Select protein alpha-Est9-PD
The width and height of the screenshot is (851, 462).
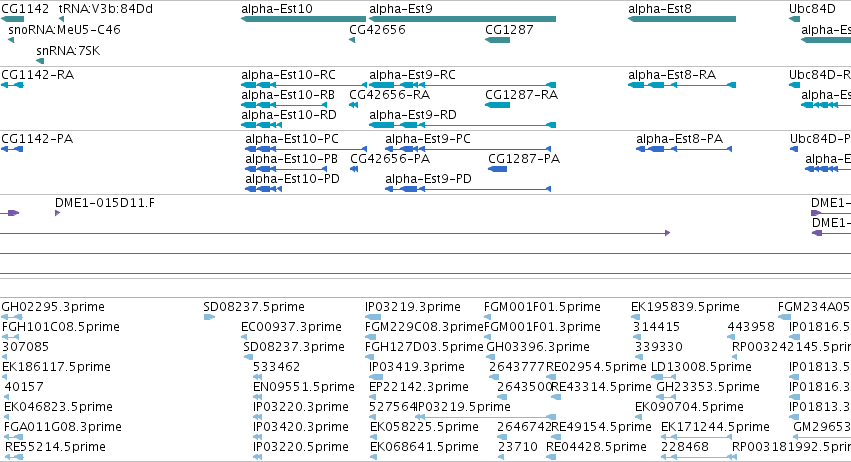[468, 189]
